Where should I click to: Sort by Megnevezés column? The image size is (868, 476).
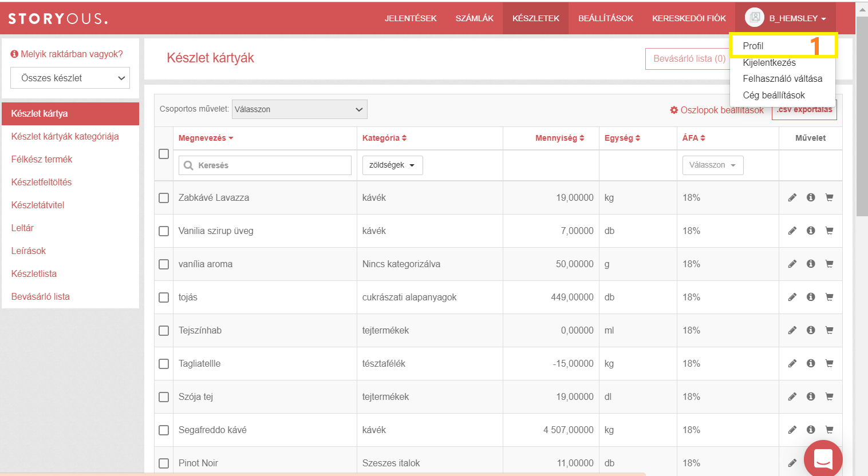point(206,138)
